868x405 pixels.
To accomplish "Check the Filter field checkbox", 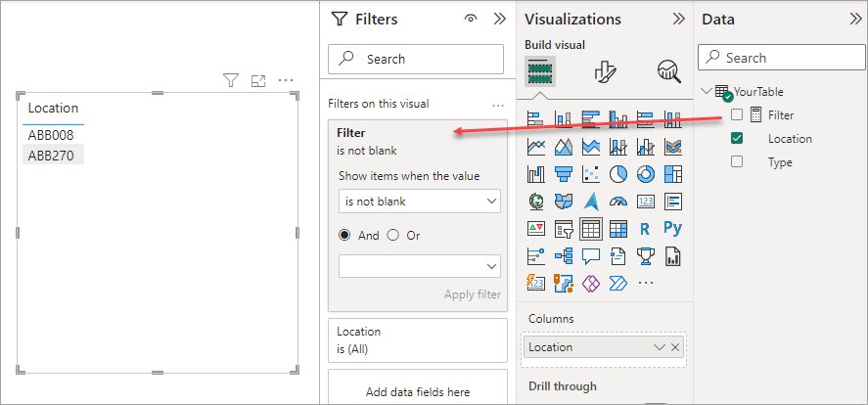I will click(x=736, y=114).
